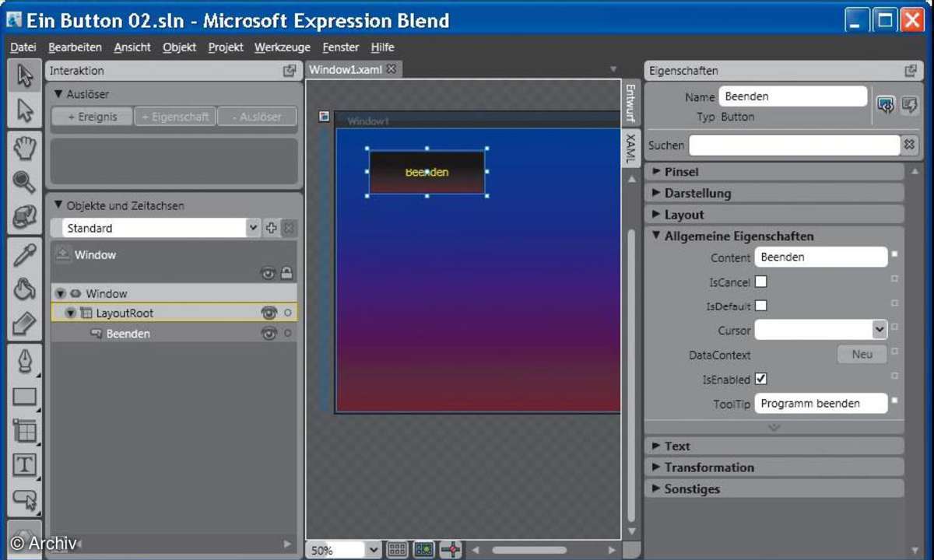Expand the Pinsel section
Screen dimensions: 934x560
coord(681,172)
